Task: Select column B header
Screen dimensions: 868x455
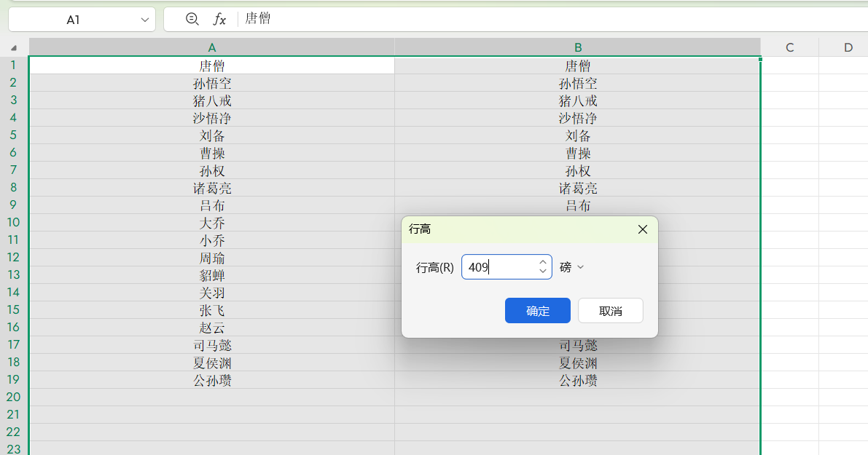Action: point(578,47)
